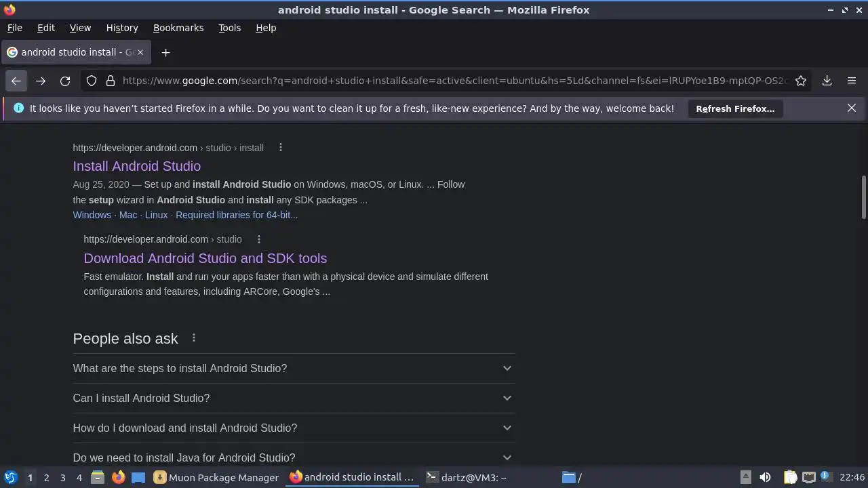Open the Mac sitelink

pos(128,215)
